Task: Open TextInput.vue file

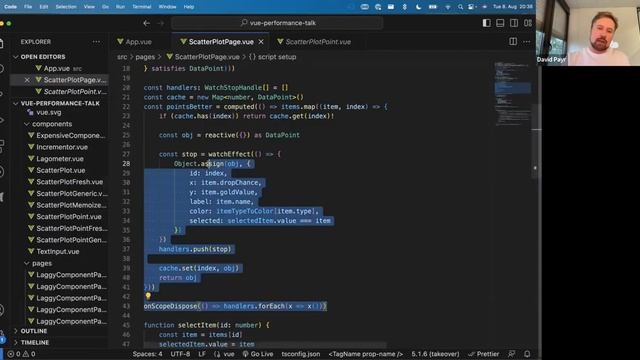Action: tap(59, 251)
